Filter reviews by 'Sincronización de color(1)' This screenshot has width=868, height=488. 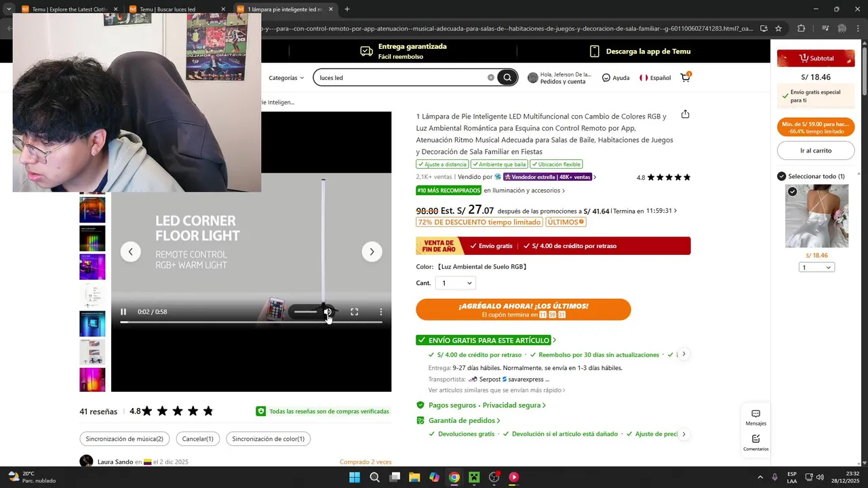click(x=268, y=439)
